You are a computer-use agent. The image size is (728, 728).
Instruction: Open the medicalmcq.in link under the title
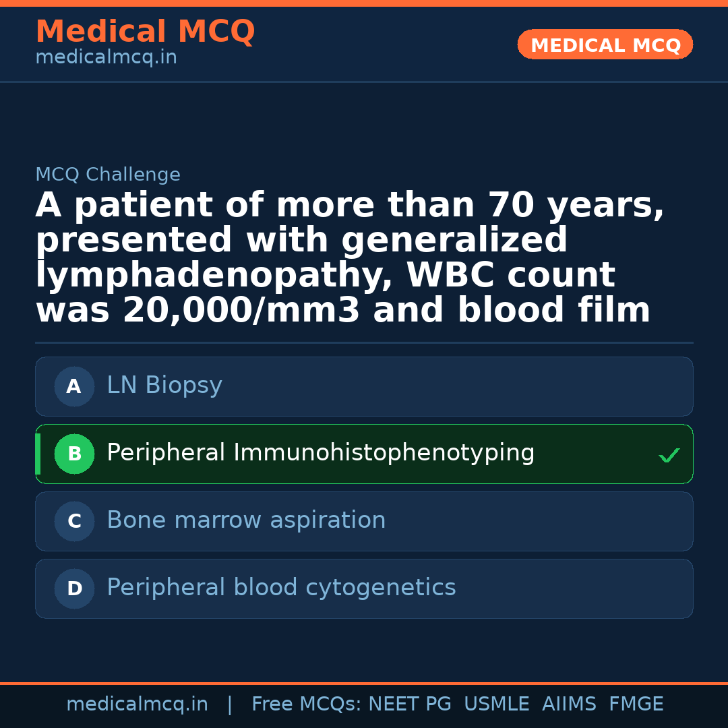[106, 58]
